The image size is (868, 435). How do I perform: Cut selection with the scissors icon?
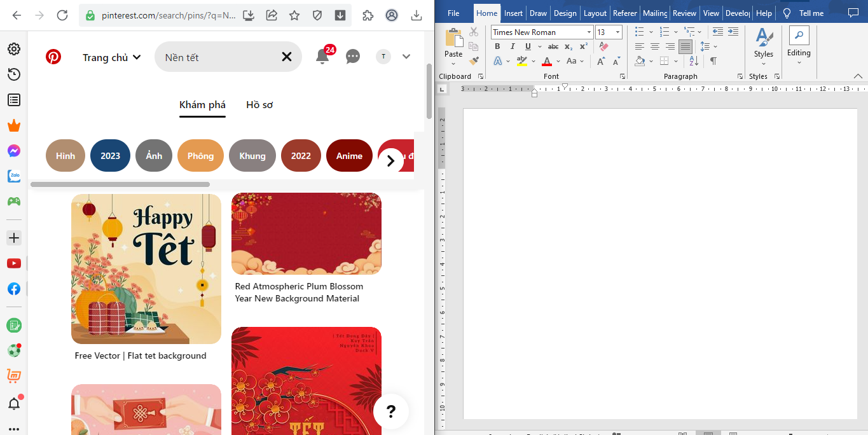(x=474, y=32)
